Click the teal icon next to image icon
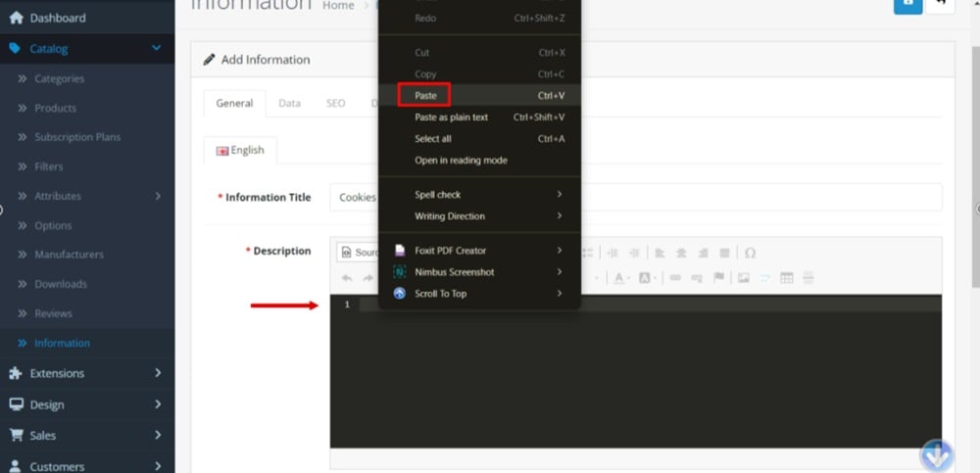 765,278
